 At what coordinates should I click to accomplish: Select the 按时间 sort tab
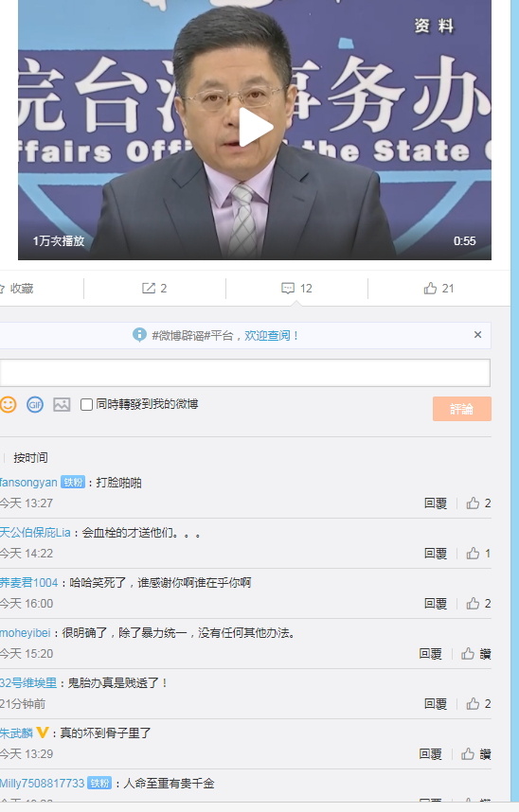(x=30, y=458)
